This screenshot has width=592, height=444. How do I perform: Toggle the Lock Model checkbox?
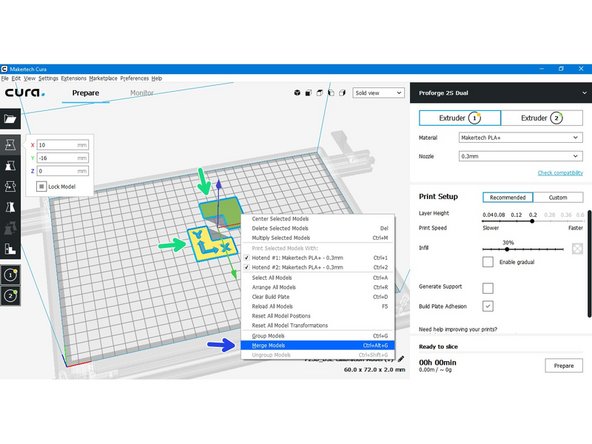coord(41,187)
